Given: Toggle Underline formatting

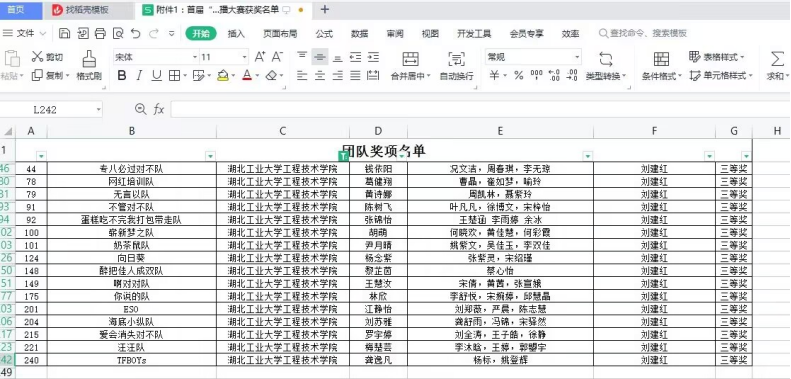Looking at the screenshot, I should [157, 76].
